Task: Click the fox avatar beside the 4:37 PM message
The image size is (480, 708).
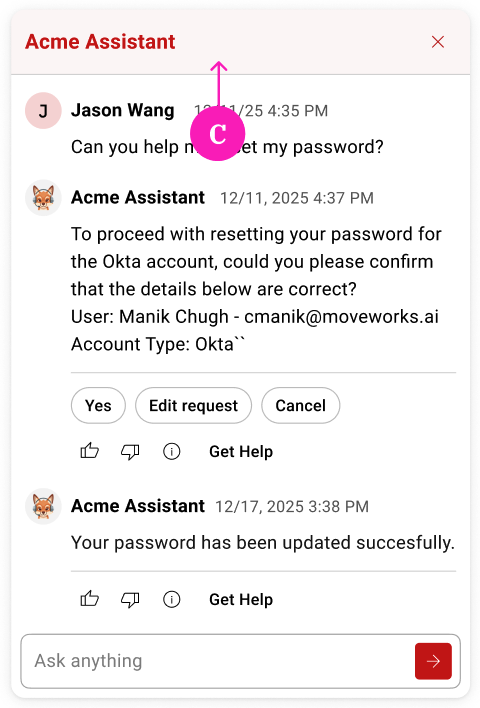Action: 43,198
